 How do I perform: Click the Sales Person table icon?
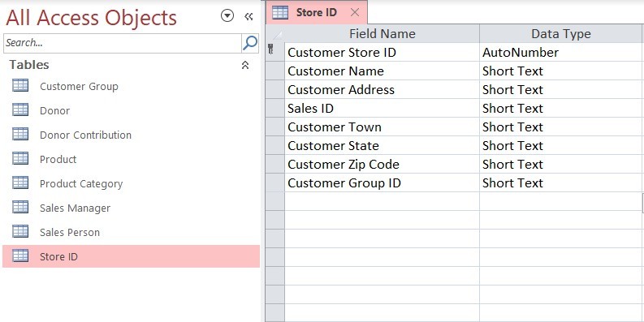[20, 231]
